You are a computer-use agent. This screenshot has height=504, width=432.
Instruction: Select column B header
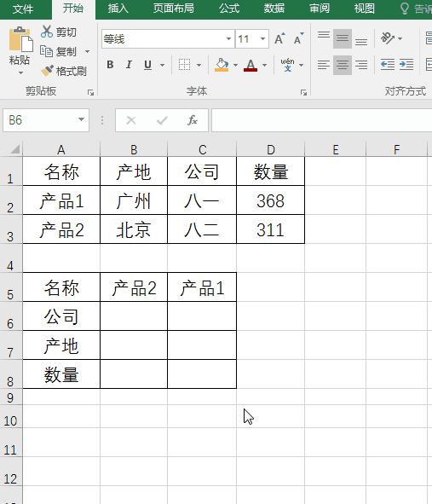134,149
